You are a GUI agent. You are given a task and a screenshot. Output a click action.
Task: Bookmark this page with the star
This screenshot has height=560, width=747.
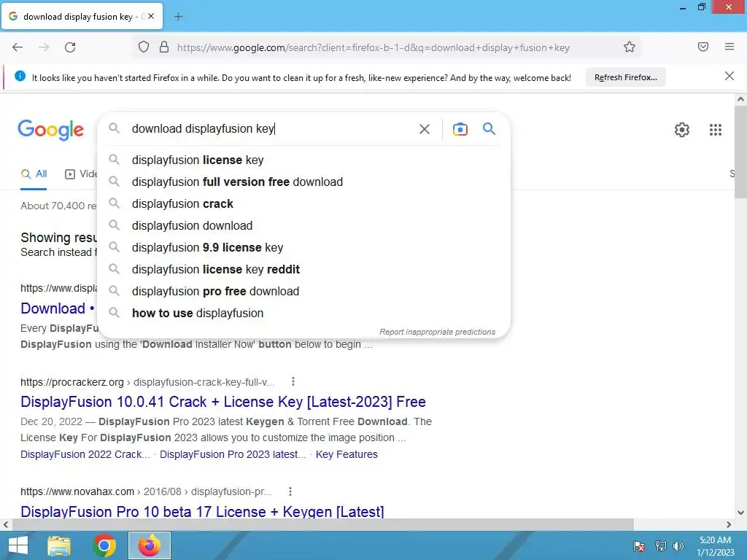(630, 47)
